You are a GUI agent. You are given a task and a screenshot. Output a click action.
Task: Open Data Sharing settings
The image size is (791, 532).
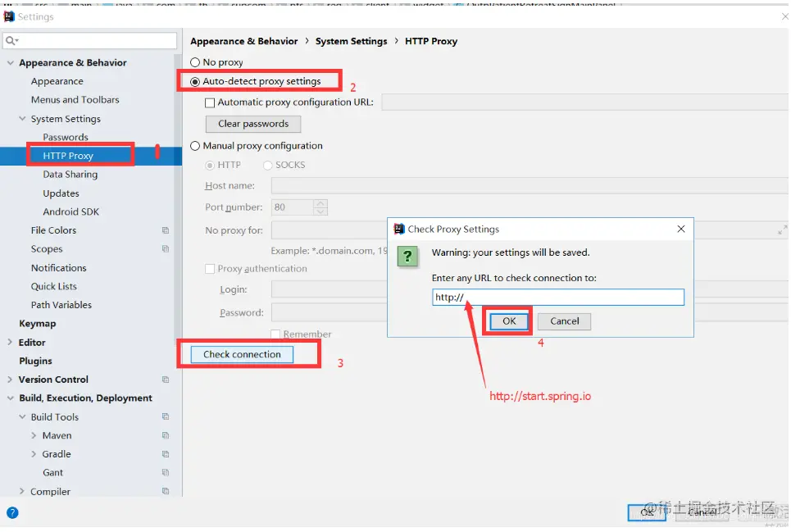70,175
